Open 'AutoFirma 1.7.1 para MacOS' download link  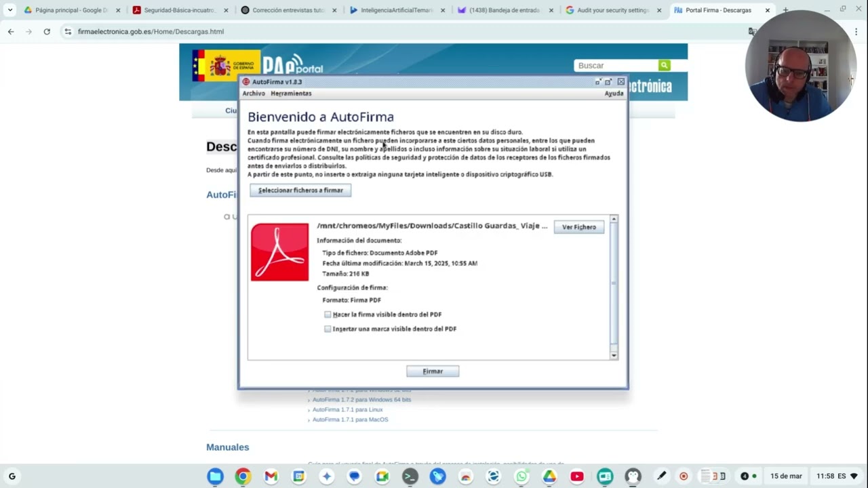350,420
